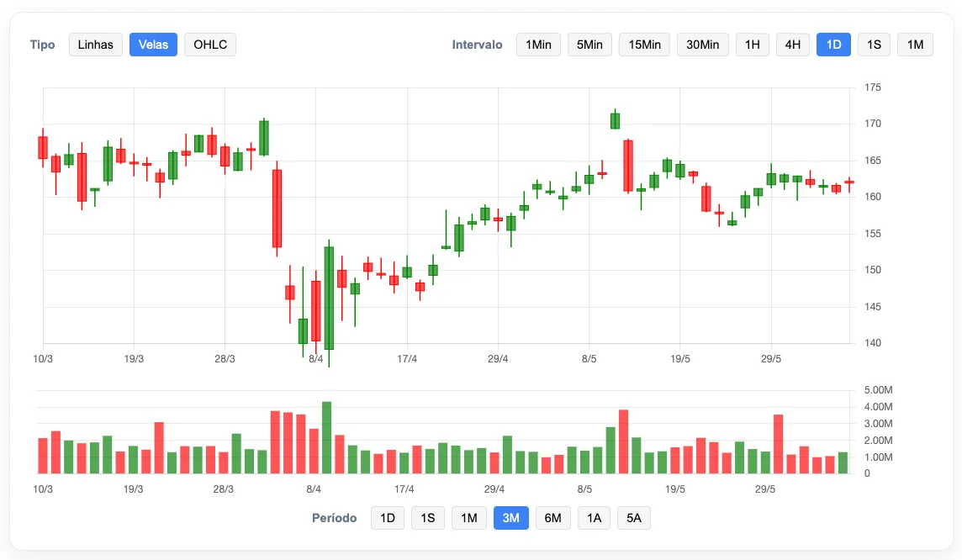Screen dimensions: 962x560
Task: Set interval to 1M monthly
Action: pos(915,45)
